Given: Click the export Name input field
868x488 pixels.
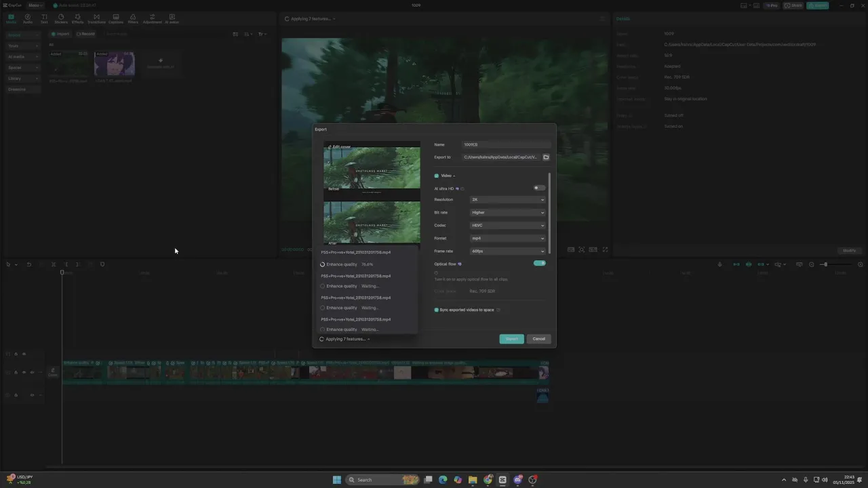Looking at the screenshot, I should (x=506, y=144).
